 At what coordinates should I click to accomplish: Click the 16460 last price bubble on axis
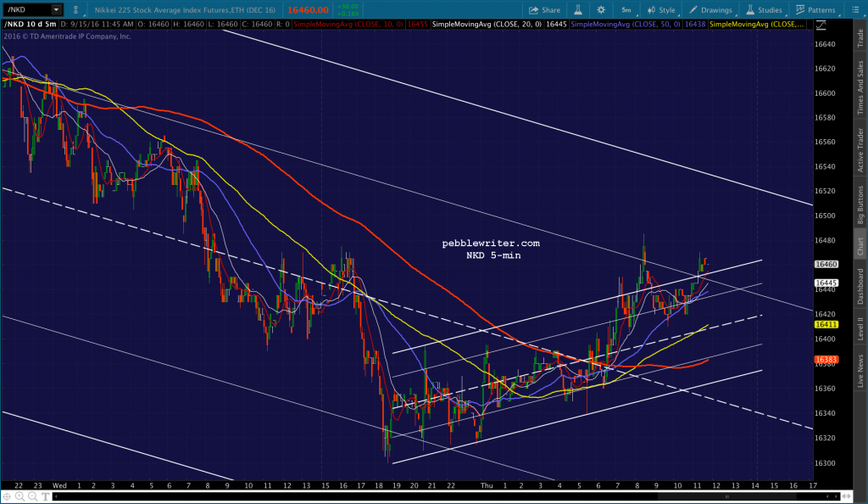[826, 264]
